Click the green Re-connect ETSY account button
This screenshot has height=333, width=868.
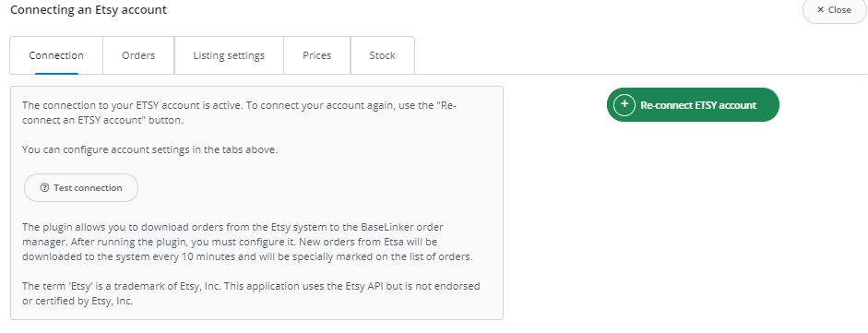(693, 104)
